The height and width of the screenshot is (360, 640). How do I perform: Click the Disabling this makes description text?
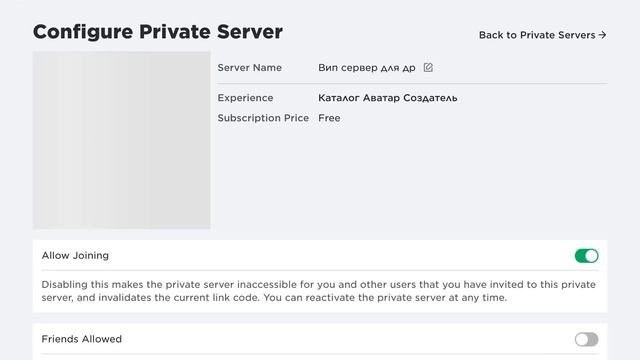coord(318,291)
